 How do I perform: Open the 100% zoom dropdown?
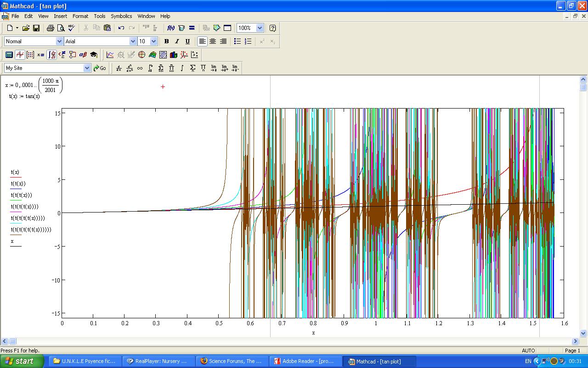coord(260,28)
